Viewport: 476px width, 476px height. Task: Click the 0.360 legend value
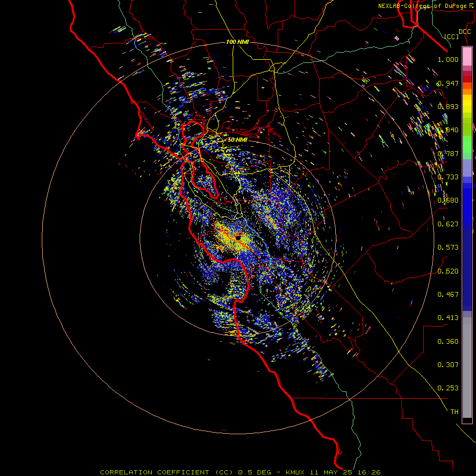pos(448,341)
